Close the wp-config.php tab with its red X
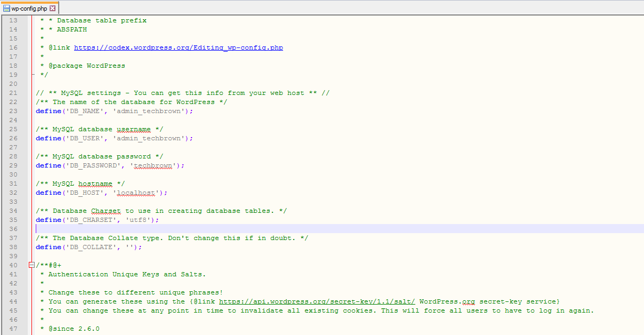 [52, 9]
